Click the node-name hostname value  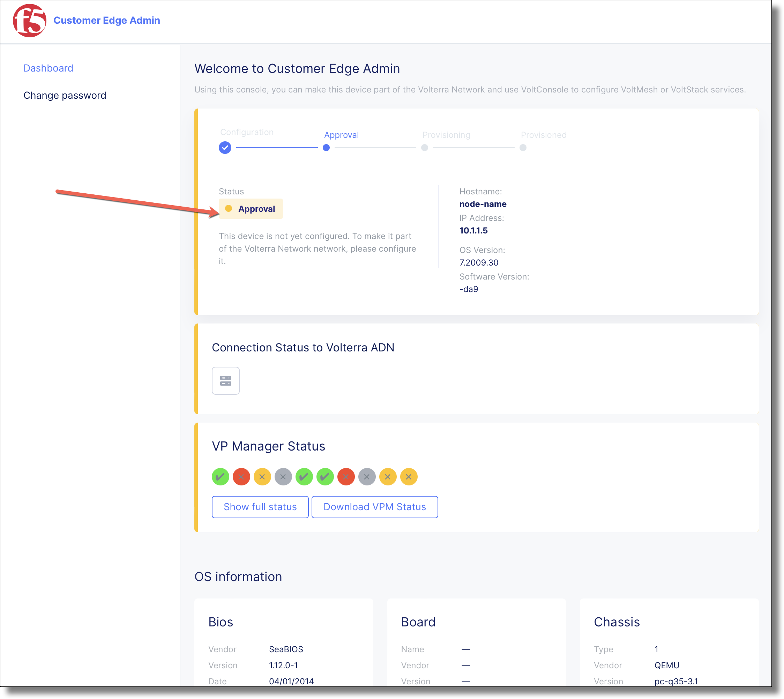483,204
